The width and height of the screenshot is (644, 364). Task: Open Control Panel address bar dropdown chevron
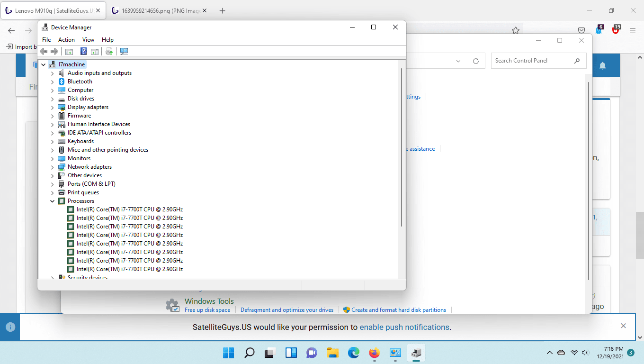pos(458,61)
